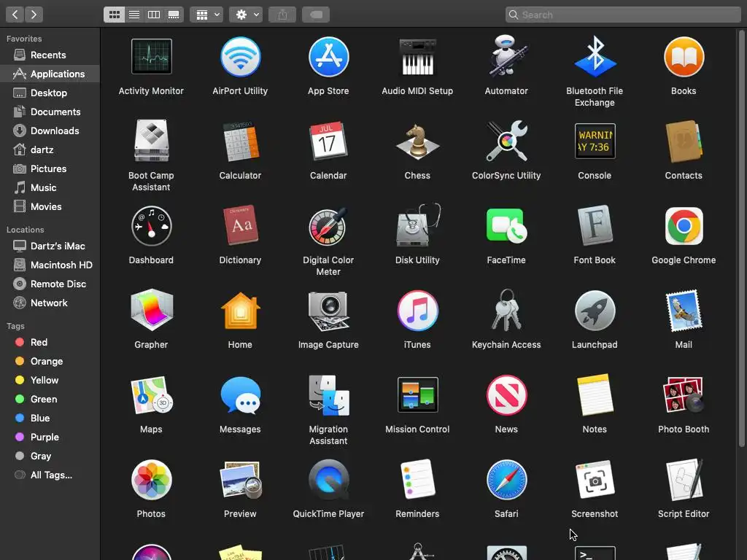The height and width of the screenshot is (560, 747).
Task: Open the gear Action menu dropdown
Action: coord(246,15)
